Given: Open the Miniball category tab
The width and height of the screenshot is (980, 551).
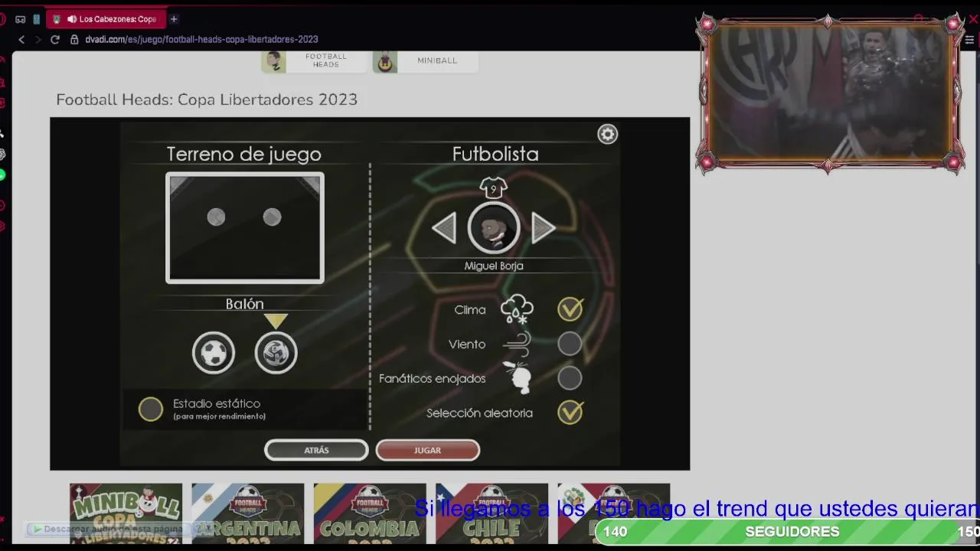Looking at the screenshot, I should tap(426, 60).
